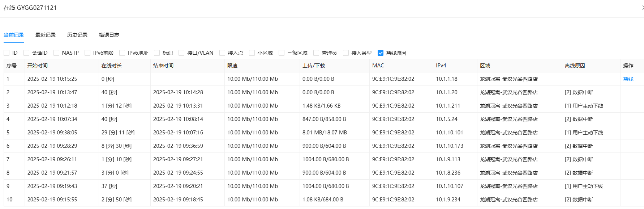Uncheck the 离线原因 checkbox
Screen dimensions: 644x209
pyautogui.click(x=381, y=53)
